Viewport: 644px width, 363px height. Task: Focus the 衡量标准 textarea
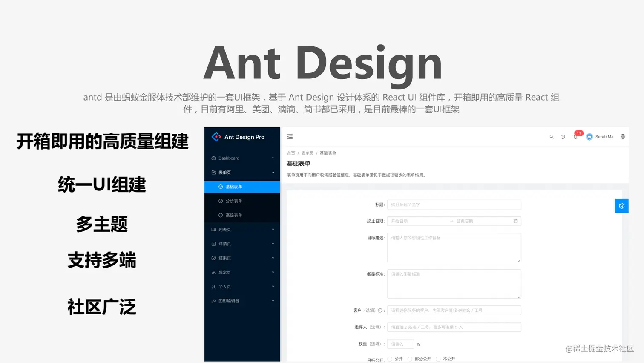point(454,284)
